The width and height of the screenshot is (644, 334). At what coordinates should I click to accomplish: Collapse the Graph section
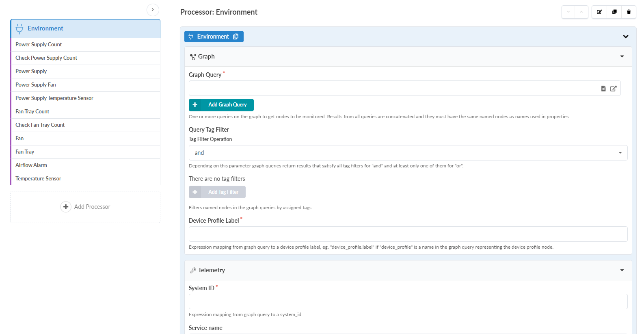click(x=622, y=56)
